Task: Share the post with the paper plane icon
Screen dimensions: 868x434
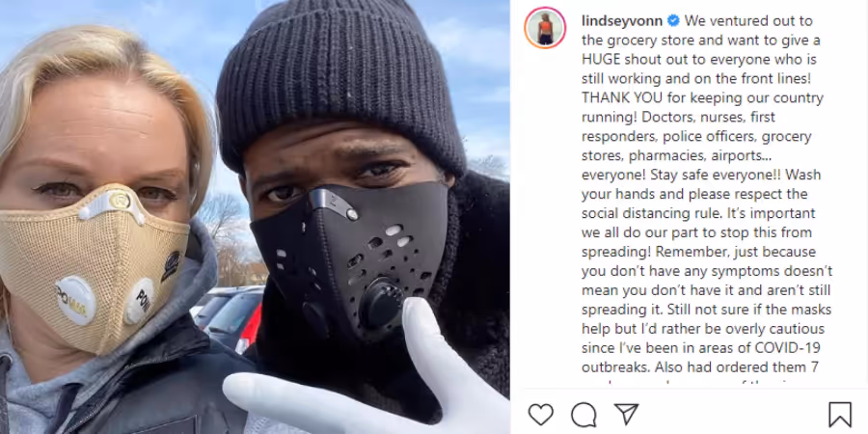Action: point(626,414)
